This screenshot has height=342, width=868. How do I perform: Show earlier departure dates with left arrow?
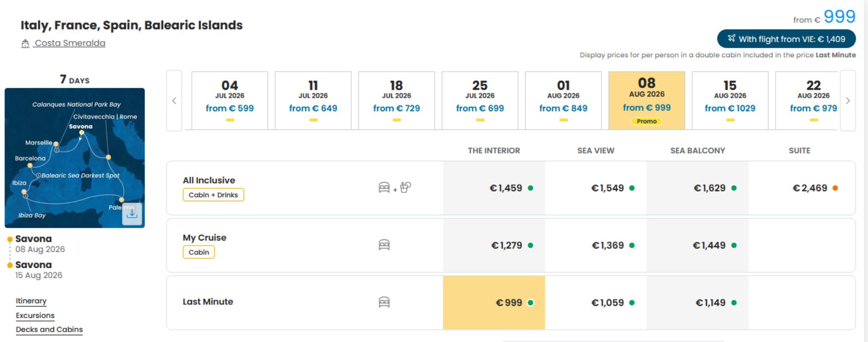pyautogui.click(x=174, y=100)
